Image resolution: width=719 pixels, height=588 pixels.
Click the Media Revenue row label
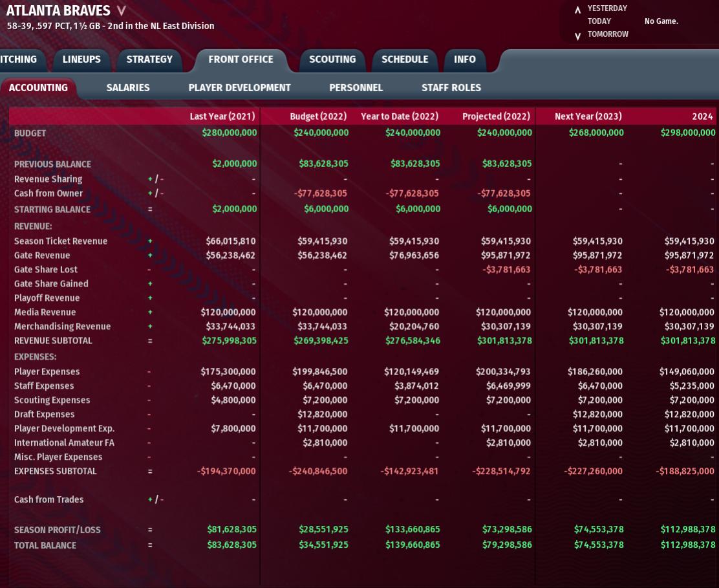[x=45, y=312]
